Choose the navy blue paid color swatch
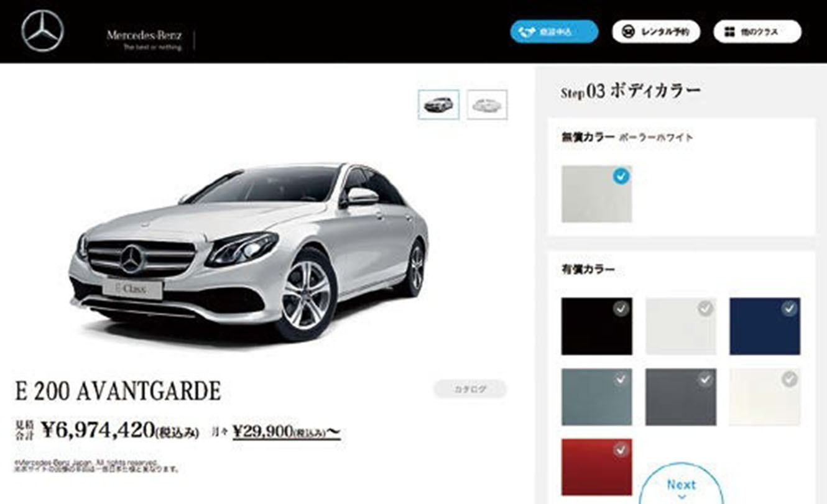 (765, 326)
